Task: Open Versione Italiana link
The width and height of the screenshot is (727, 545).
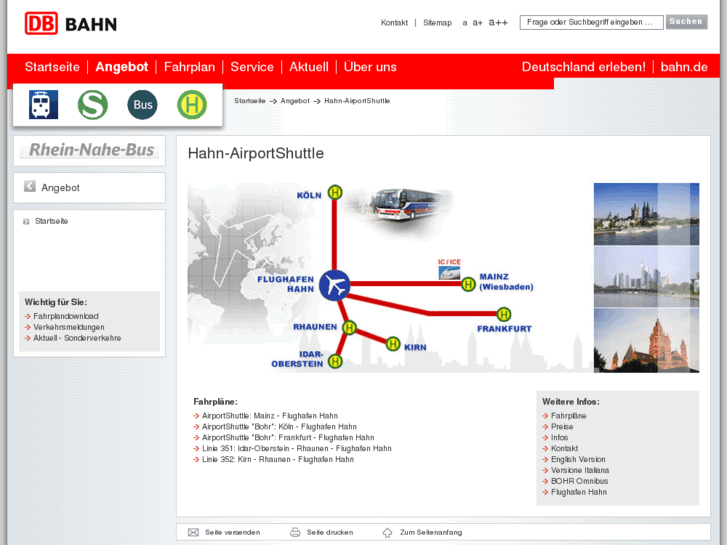Action: [580, 470]
